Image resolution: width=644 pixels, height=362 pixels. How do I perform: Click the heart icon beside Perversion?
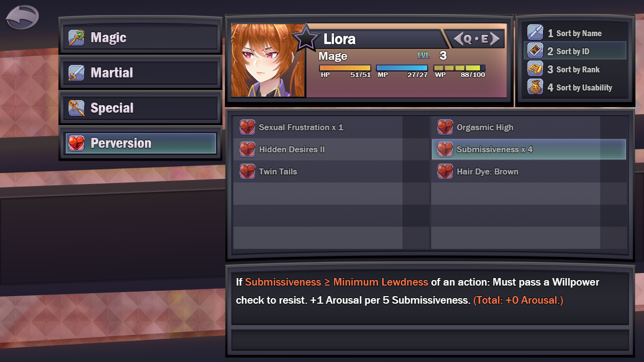(76, 143)
